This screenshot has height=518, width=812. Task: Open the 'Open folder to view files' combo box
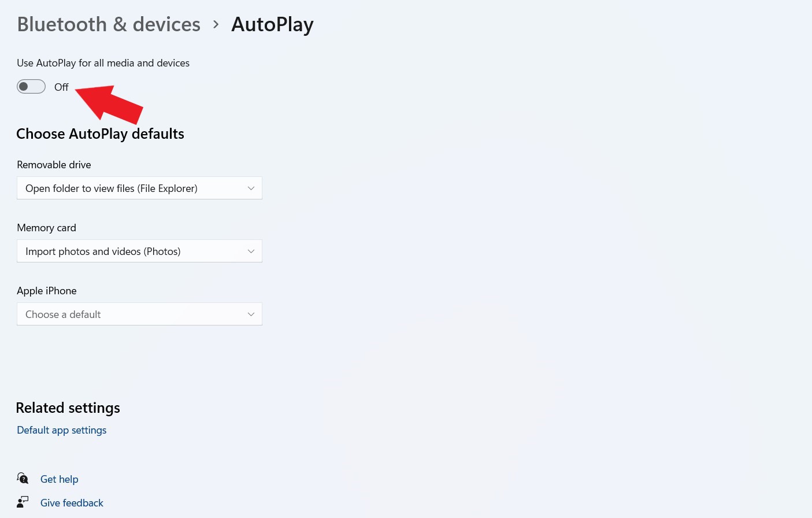[139, 188]
